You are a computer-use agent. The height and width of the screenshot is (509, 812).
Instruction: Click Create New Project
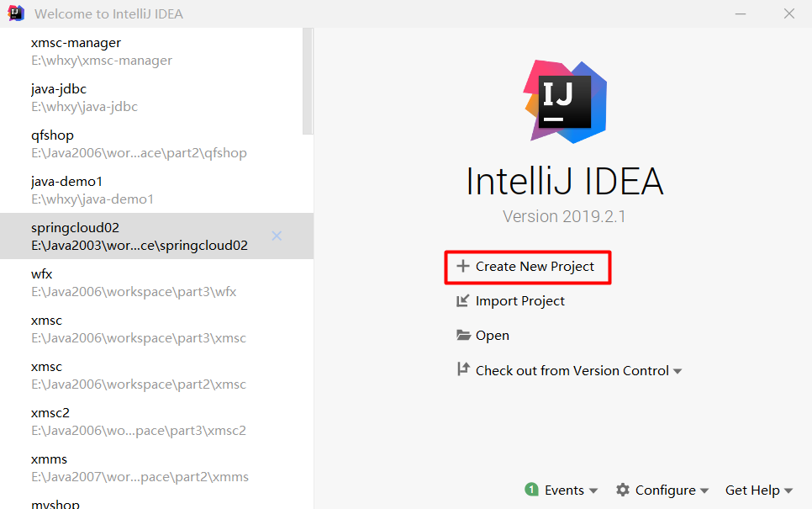(x=535, y=267)
